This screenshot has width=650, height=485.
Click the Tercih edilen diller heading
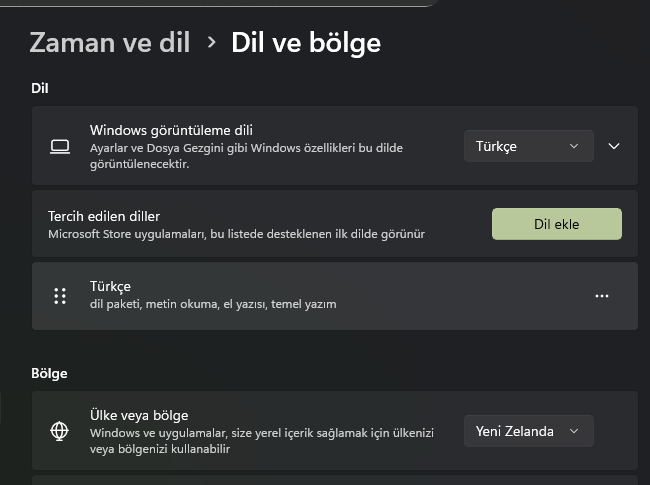104,216
